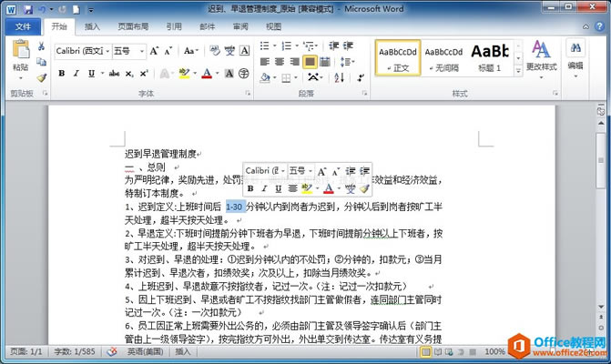Toggle Italic in the ribbon font group
This screenshot has width=611, height=364.
(x=76, y=73)
